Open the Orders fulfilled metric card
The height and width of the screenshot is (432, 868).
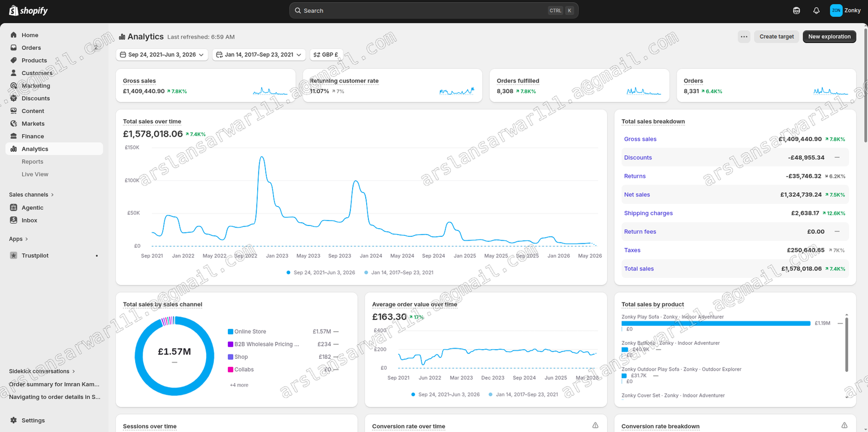[579, 85]
